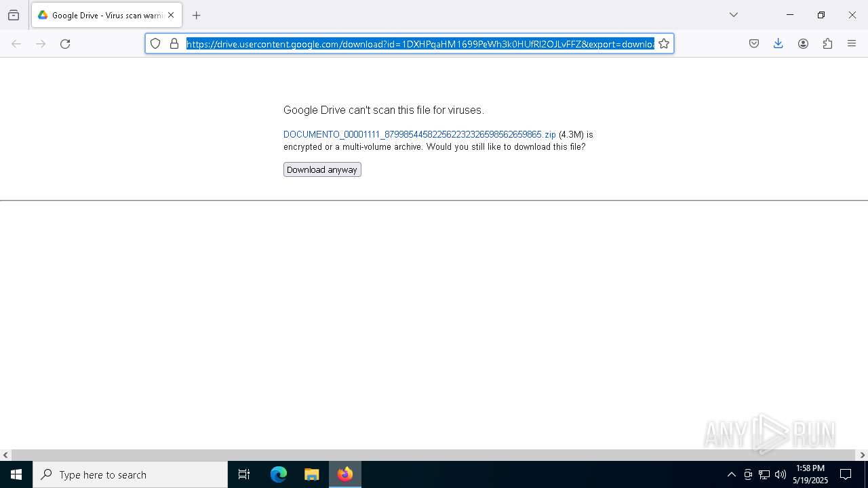Focus the URL address bar
Screen dimensions: 868x488
point(420,43)
